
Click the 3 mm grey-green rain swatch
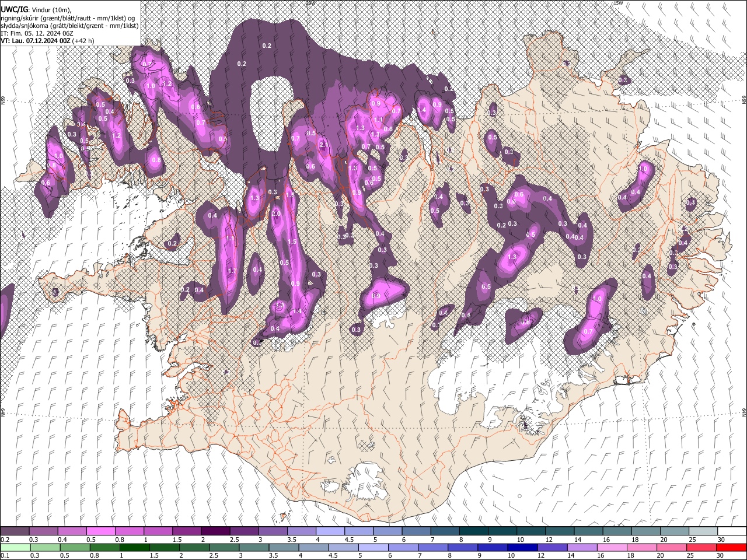pos(253,547)
